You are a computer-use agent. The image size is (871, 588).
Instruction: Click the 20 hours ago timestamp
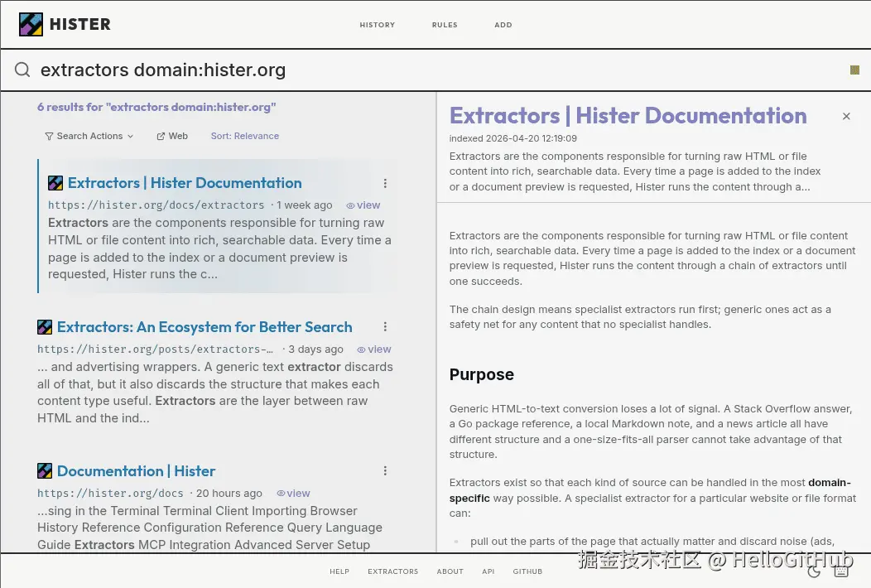[229, 493]
